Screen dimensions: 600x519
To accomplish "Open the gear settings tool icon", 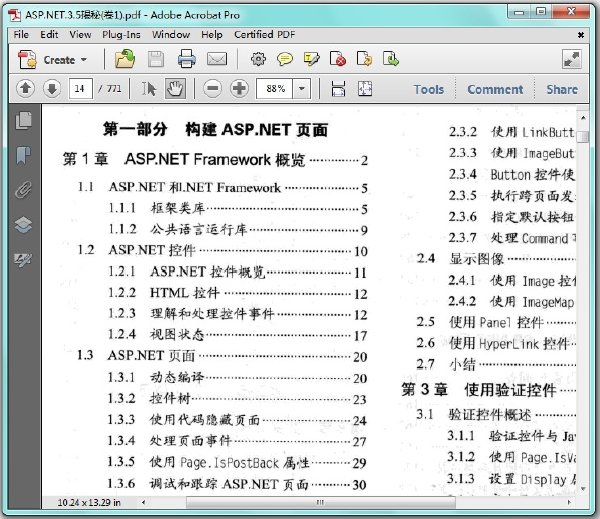I will [258, 59].
